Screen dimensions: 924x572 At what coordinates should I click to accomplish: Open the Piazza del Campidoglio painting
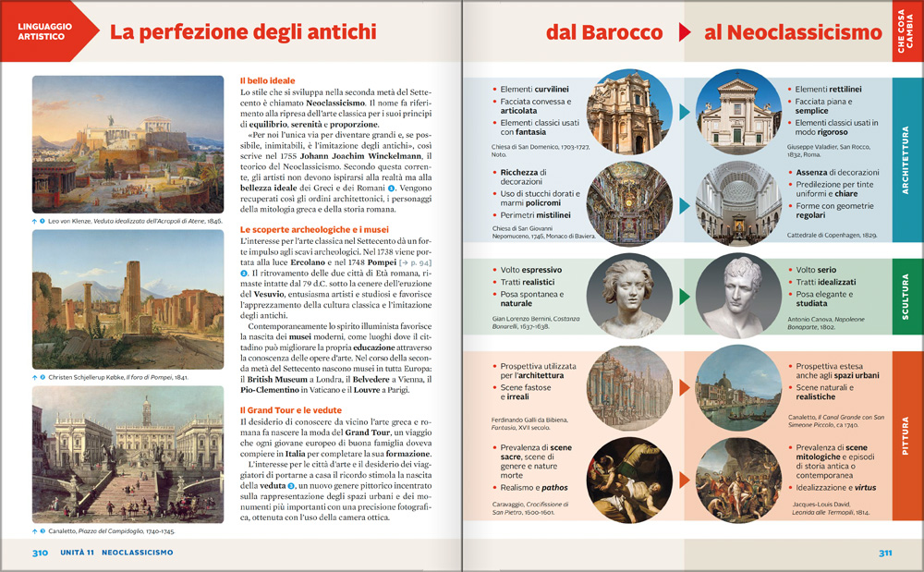pos(128,455)
